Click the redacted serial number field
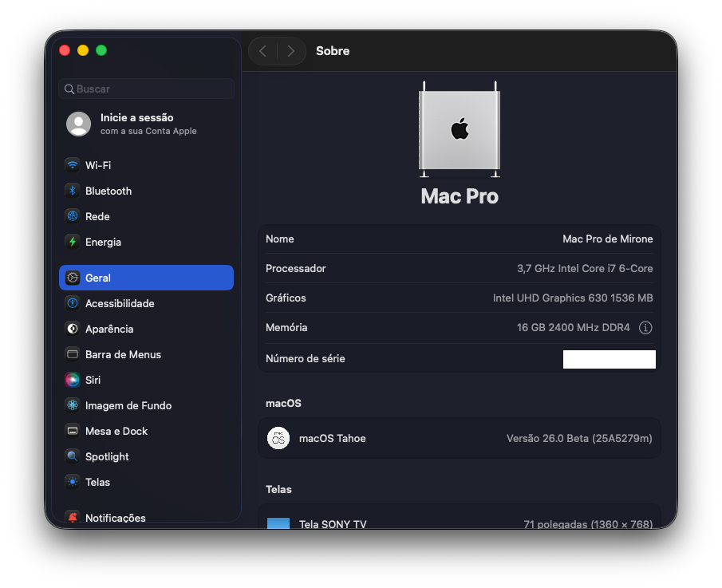 coord(609,359)
